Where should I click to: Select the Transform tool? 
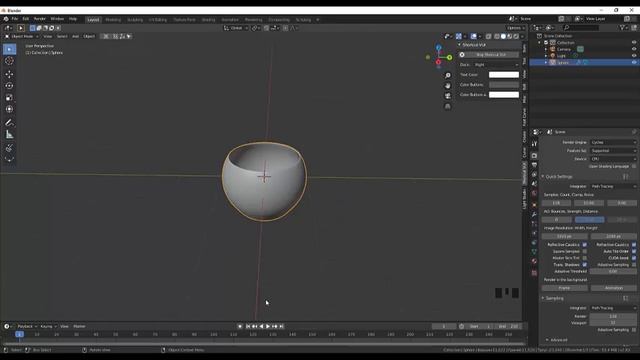pos(9,109)
